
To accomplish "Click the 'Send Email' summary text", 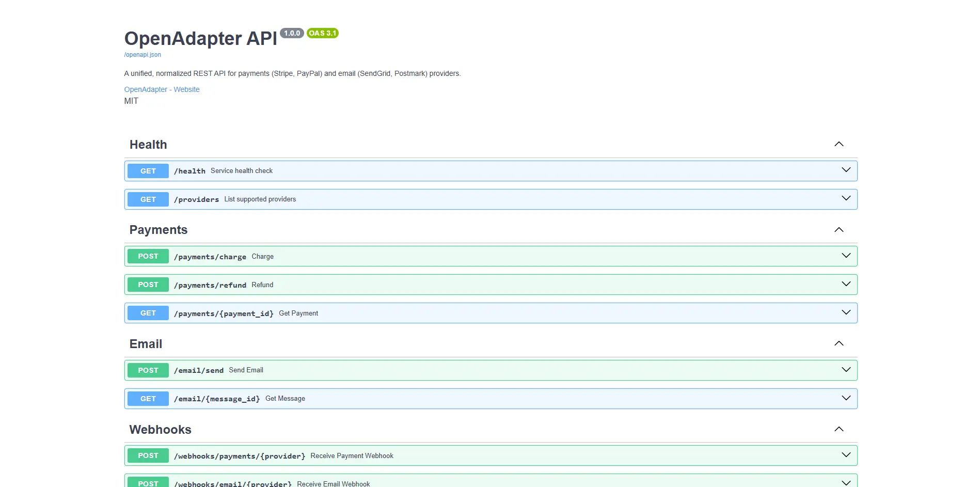I will coord(246,370).
